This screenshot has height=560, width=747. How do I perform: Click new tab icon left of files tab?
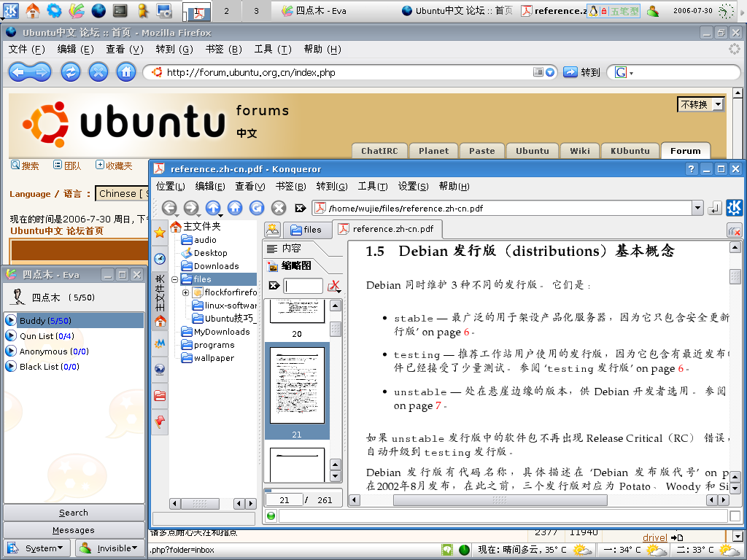(x=273, y=230)
